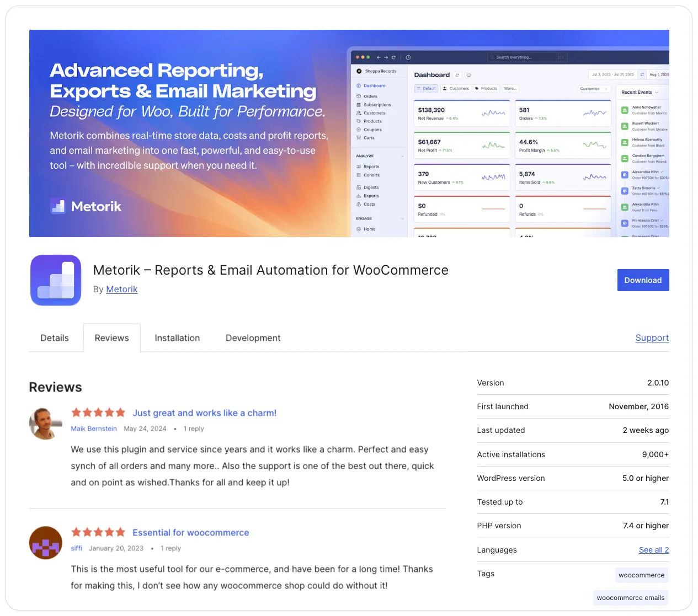Click the Net Profit $61,667 card

462,146
